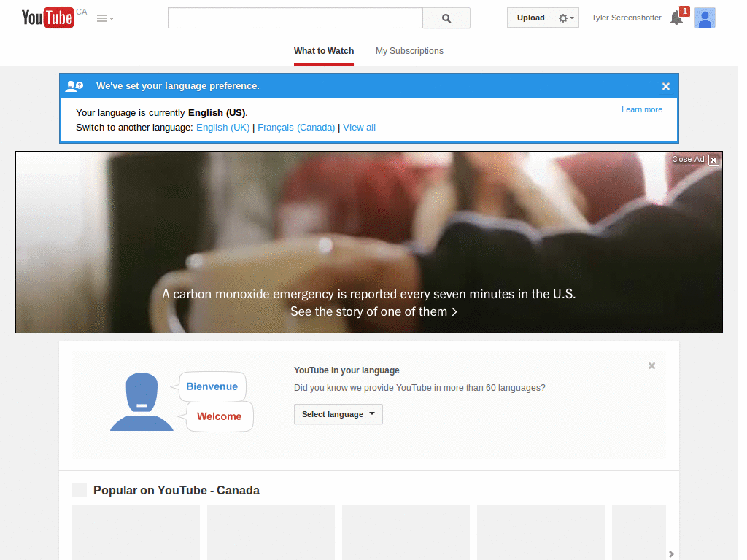Viewport: 747px width, 560px height.
Task: Close the language preference banner
Action: [665, 86]
